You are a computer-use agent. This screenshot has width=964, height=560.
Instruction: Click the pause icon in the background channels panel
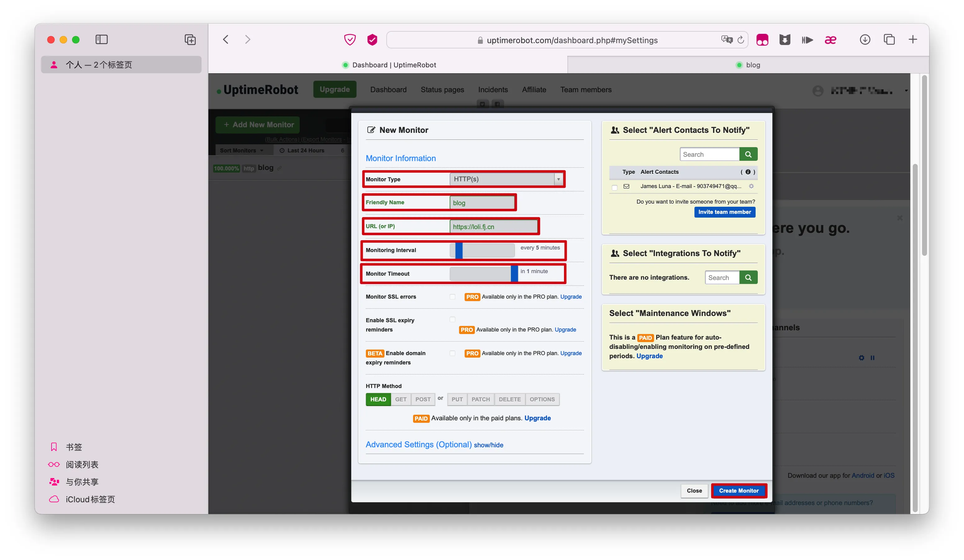coord(873,358)
